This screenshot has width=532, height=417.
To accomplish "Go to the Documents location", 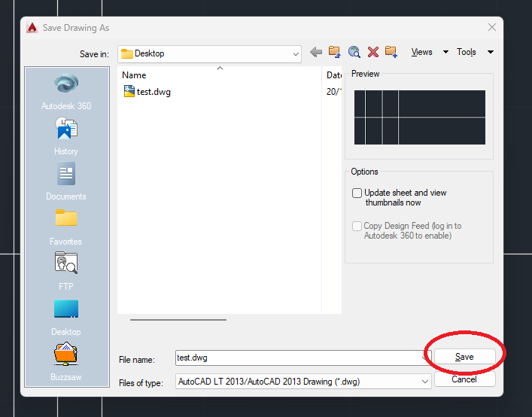I will 66,182.
